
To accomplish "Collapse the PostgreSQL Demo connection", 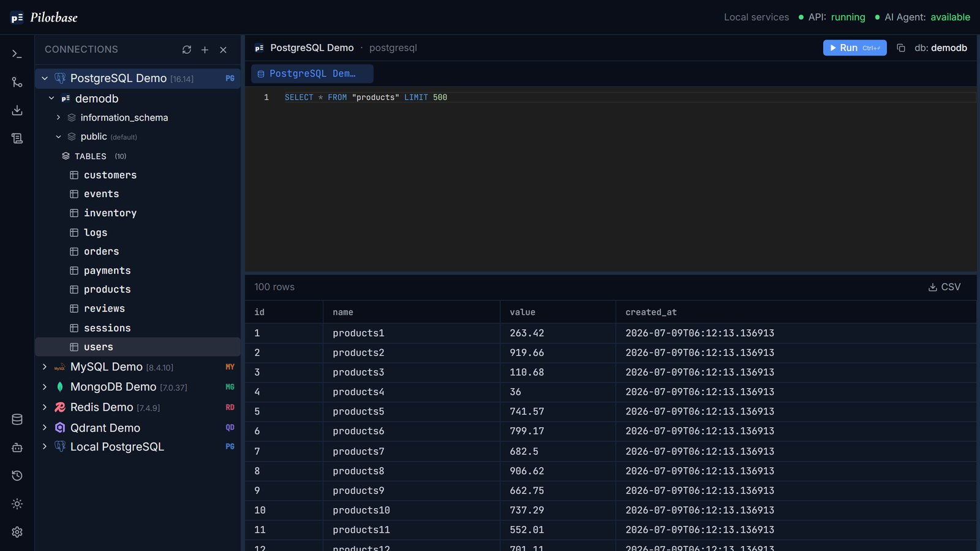I will (45, 78).
